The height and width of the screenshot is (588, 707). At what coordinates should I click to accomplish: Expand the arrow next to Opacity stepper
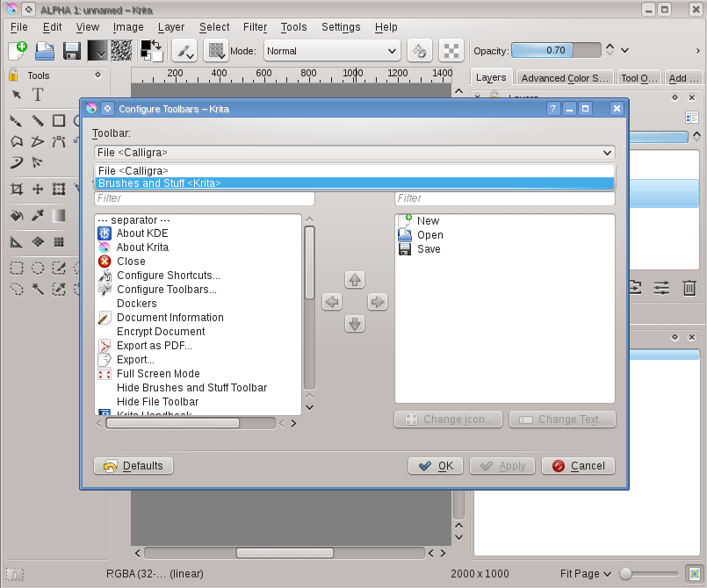point(624,50)
